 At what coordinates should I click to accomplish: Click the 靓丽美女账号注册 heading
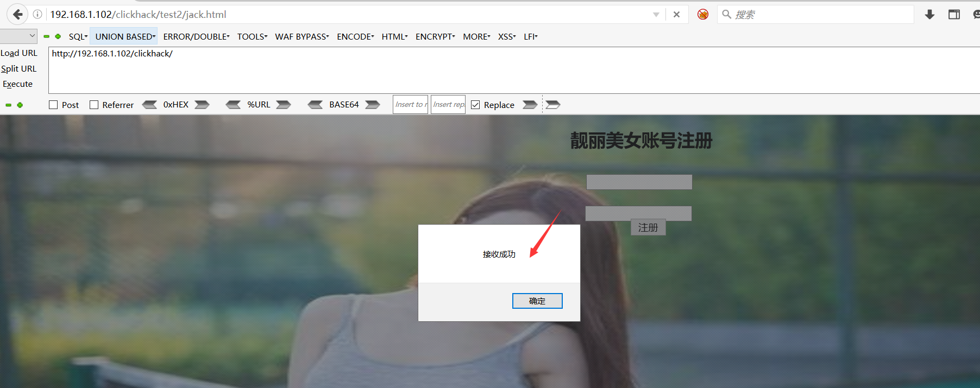pyautogui.click(x=642, y=141)
